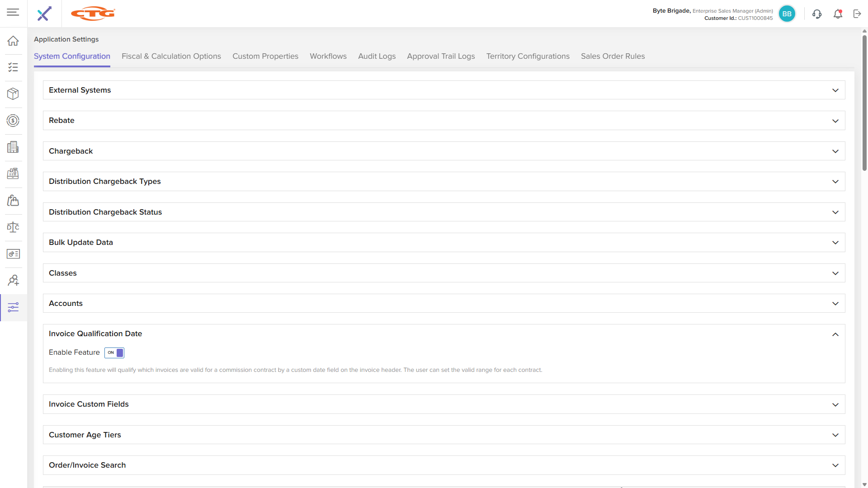The height and width of the screenshot is (488, 868).
Task: Expand the Chargeback section
Action: click(835, 151)
